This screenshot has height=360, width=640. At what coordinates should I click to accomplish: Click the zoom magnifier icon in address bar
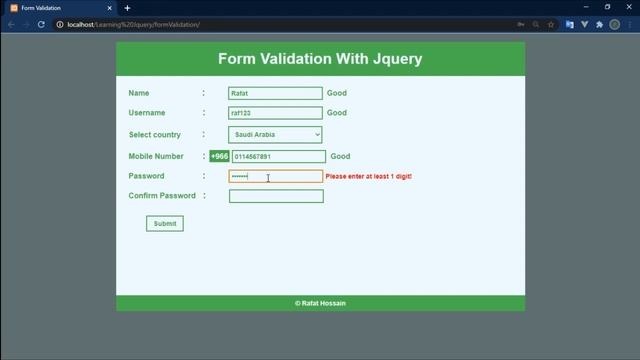click(536, 24)
